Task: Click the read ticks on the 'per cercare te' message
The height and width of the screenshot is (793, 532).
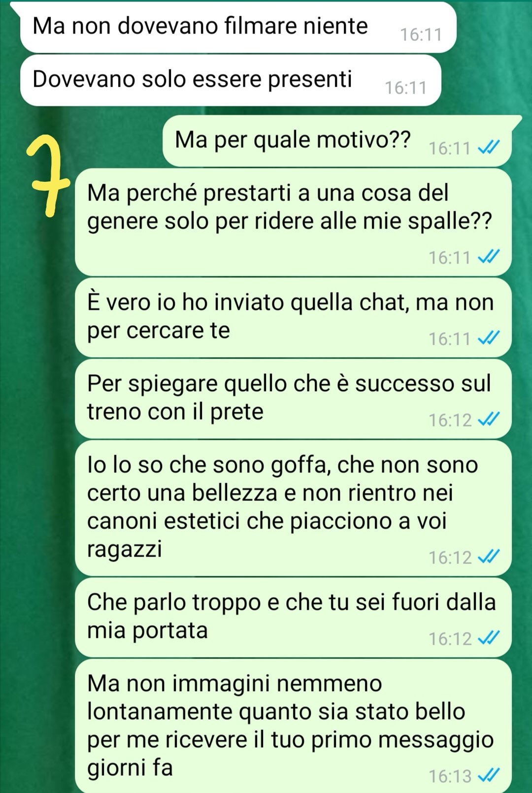Action: (x=489, y=338)
